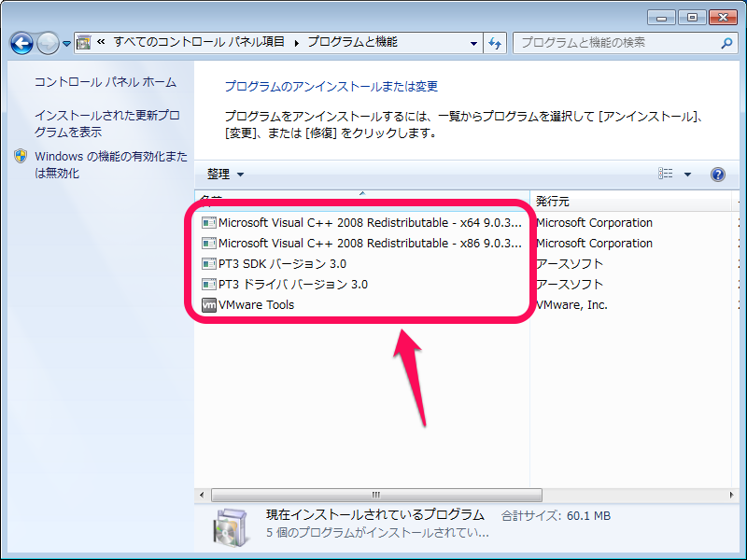The height and width of the screenshot is (560, 747).
Task: Click the greyed forward navigation arrow
Action: coord(48,43)
